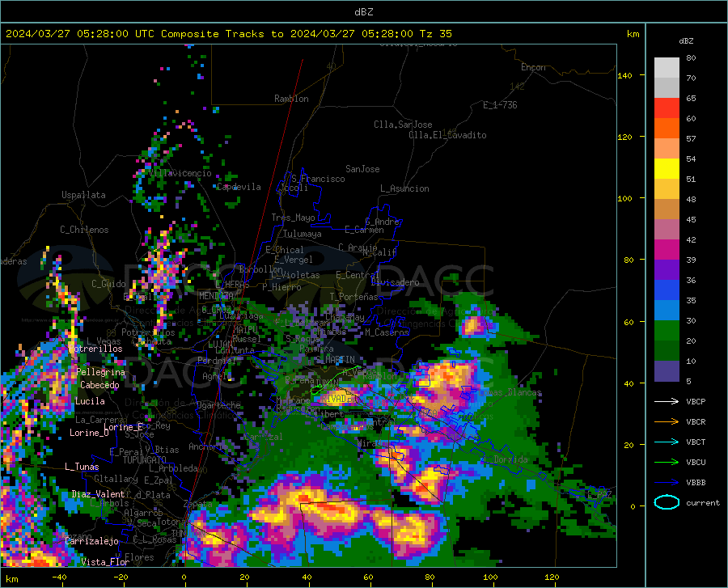Click the Pellegrina place label
The width and height of the screenshot is (728, 588).
pos(101,372)
